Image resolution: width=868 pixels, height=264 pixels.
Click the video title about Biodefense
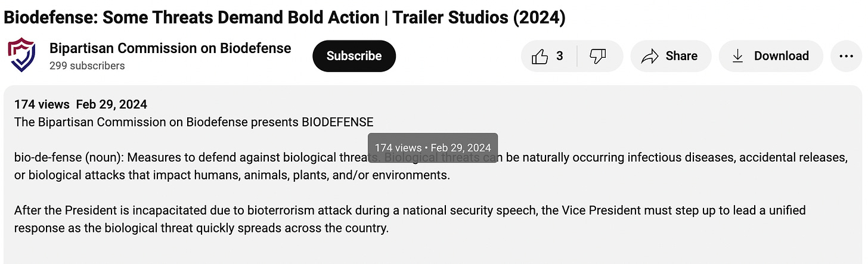pos(284,17)
